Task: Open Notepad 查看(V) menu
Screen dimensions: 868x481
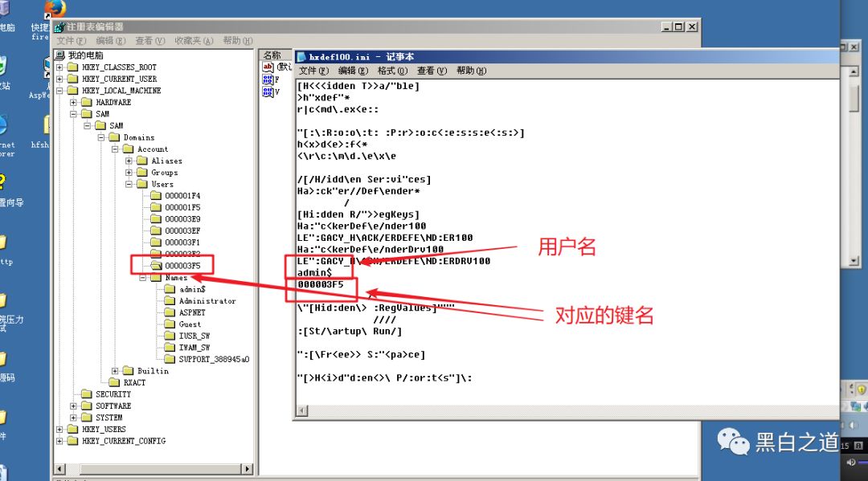Action: click(432, 71)
